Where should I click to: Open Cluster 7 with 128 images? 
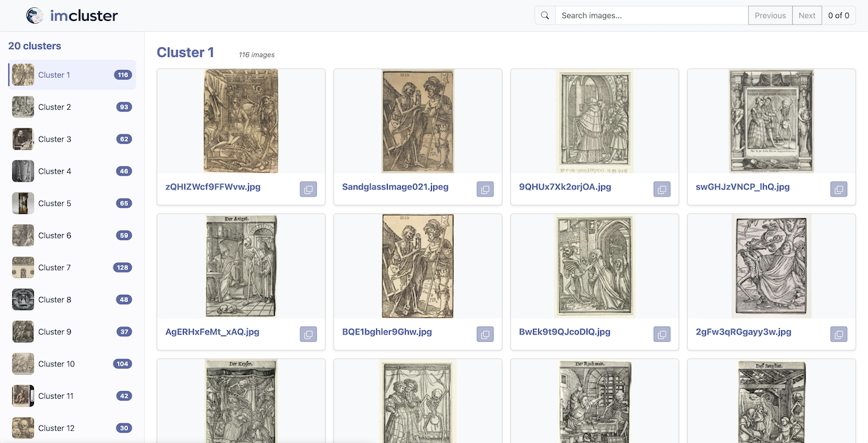coord(72,267)
